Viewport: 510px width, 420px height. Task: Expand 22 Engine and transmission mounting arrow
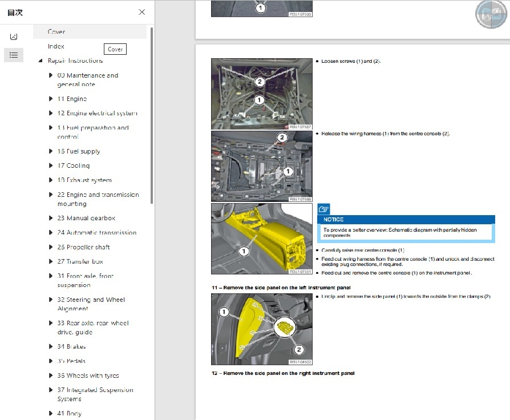(51, 195)
